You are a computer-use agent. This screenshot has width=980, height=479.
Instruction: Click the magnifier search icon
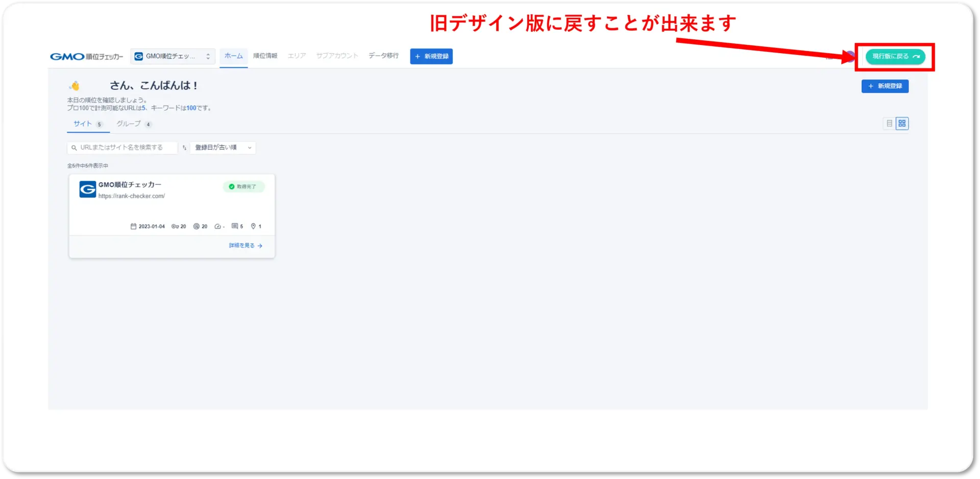(74, 148)
